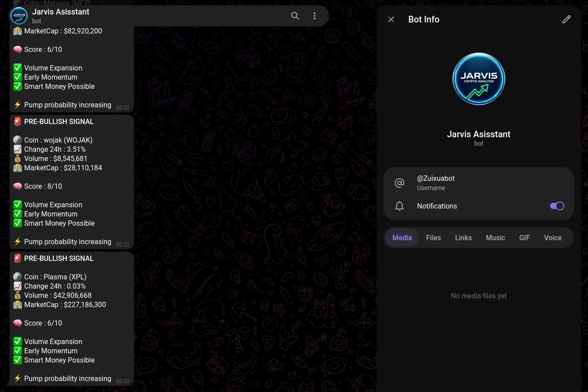The image size is (588, 392).
Task: Click MarketCap : $227,186,300 text
Action: tap(65, 304)
